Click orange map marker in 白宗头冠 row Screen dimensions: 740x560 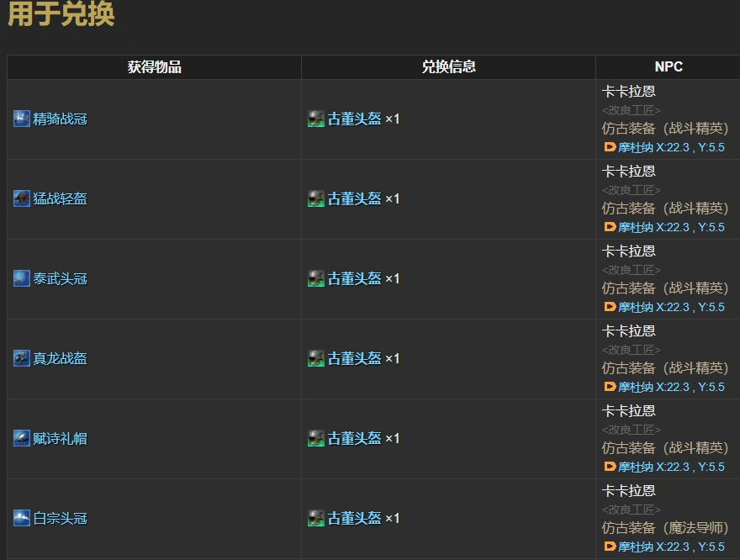click(x=610, y=547)
